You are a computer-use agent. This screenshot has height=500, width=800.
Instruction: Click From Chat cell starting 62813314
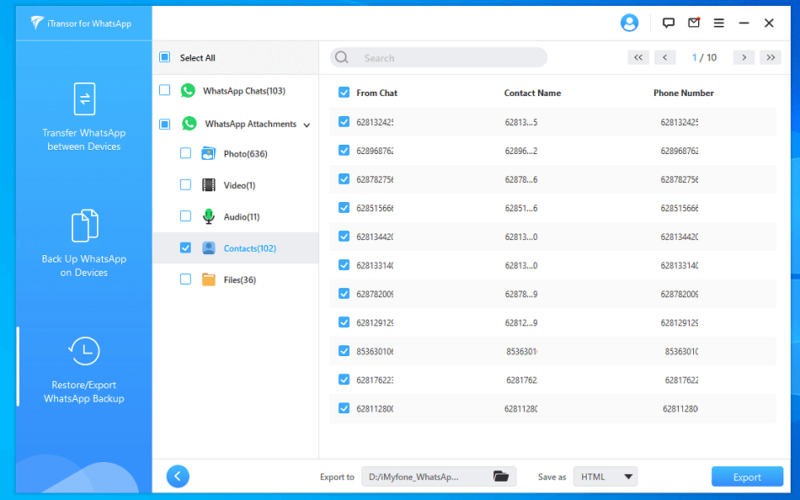(x=374, y=265)
